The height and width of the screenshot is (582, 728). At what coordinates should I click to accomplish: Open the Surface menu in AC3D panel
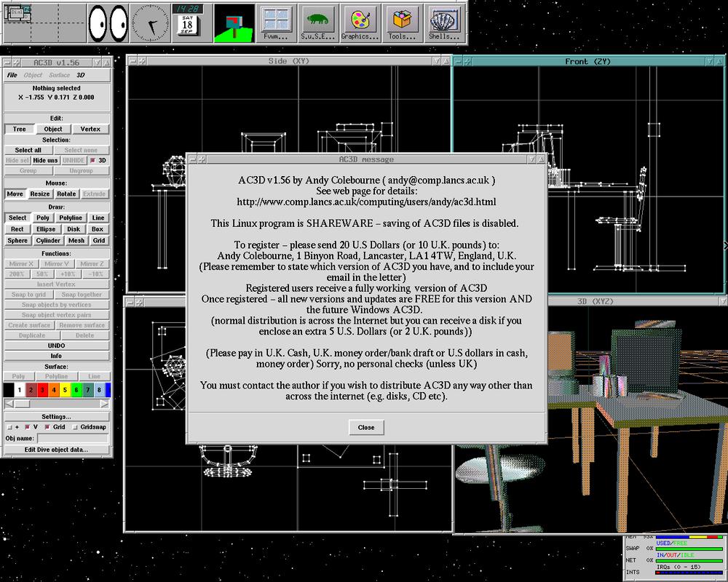pyautogui.click(x=60, y=75)
